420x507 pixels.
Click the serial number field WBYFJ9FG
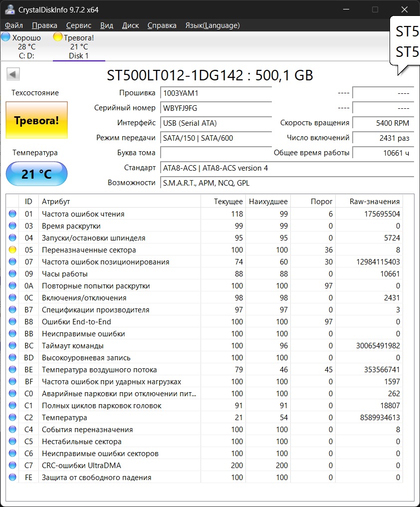[216, 108]
